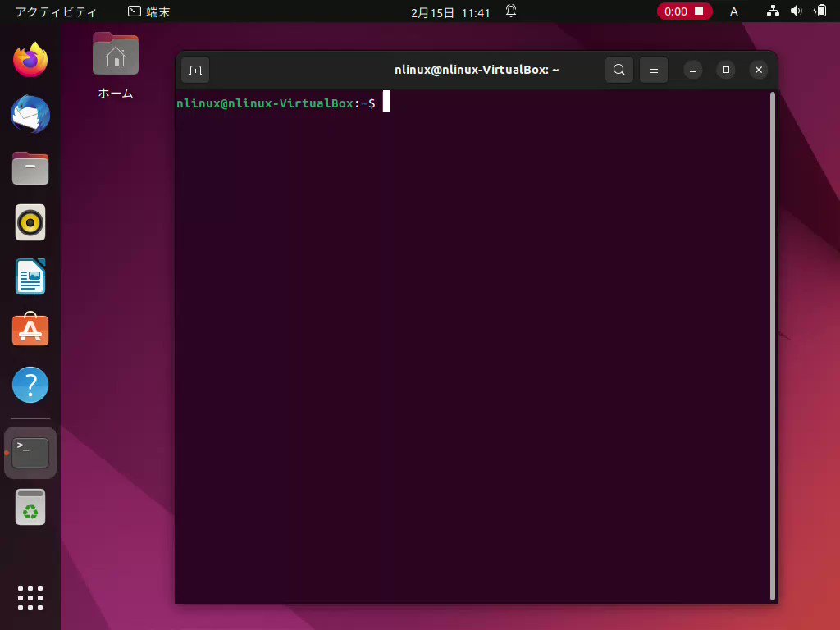This screenshot has height=630, width=840.
Task: Launch Ubuntu Software center
Action: 30,331
